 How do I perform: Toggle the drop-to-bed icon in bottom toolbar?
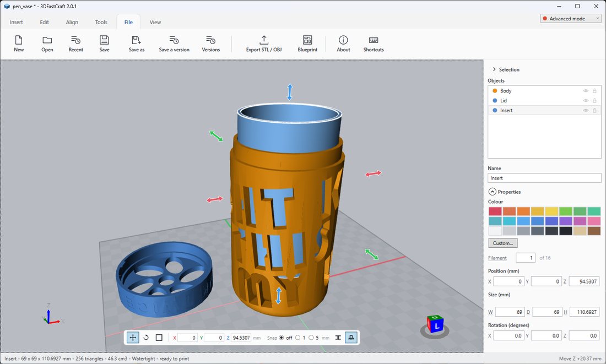pyautogui.click(x=351, y=338)
